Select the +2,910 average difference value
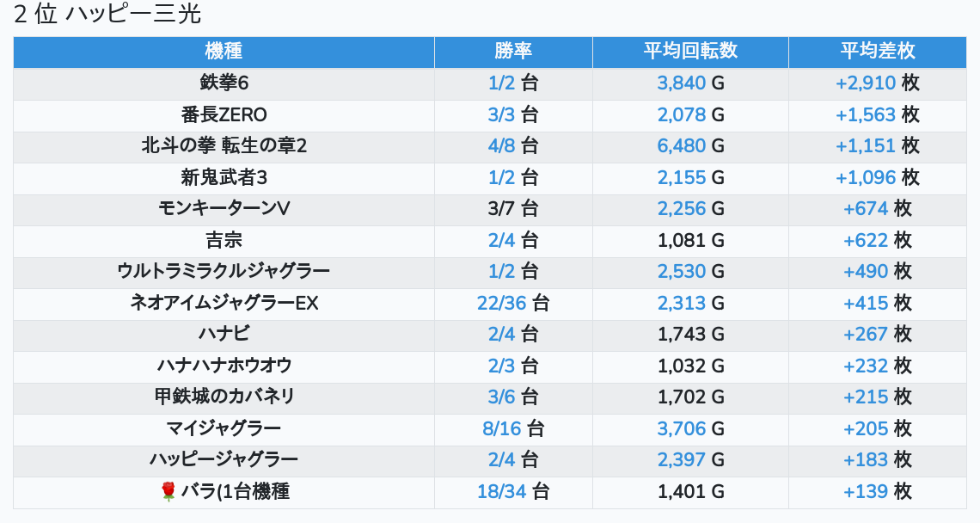The image size is (980, 523). click(866, 83)
